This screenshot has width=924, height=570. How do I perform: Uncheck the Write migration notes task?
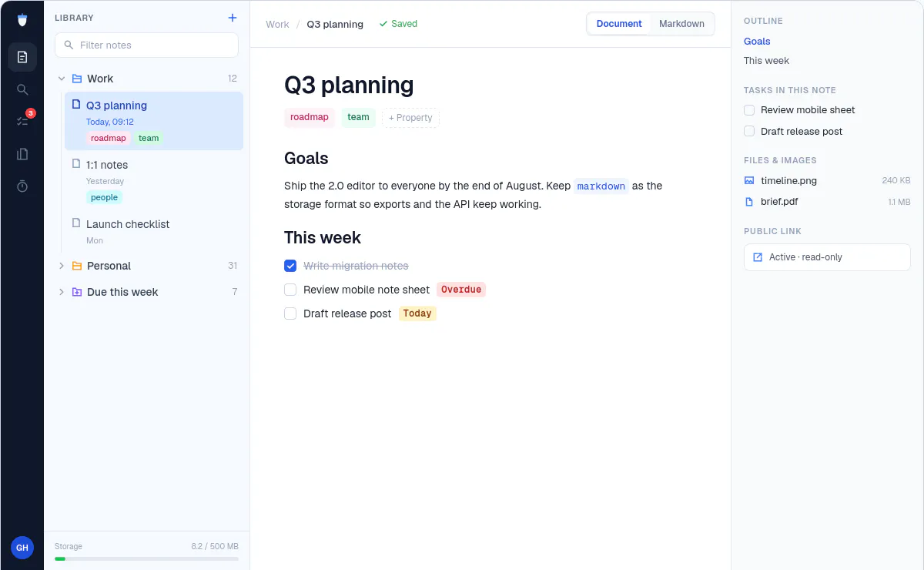[290, 266]
